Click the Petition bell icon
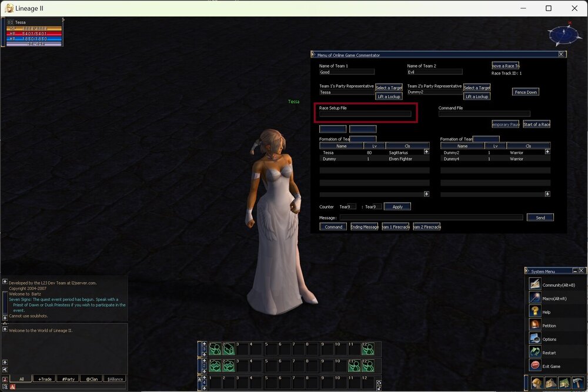 tap(534, 326)
